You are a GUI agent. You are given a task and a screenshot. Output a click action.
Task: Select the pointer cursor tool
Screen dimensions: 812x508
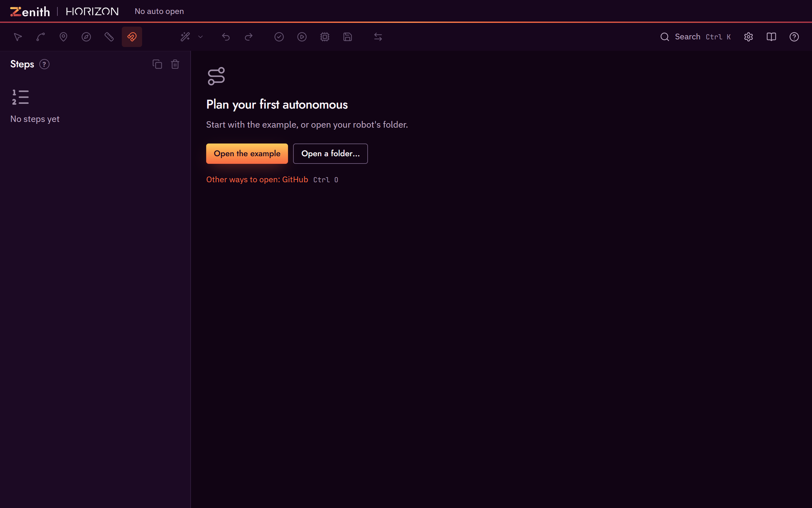click(x=18, y=37)
